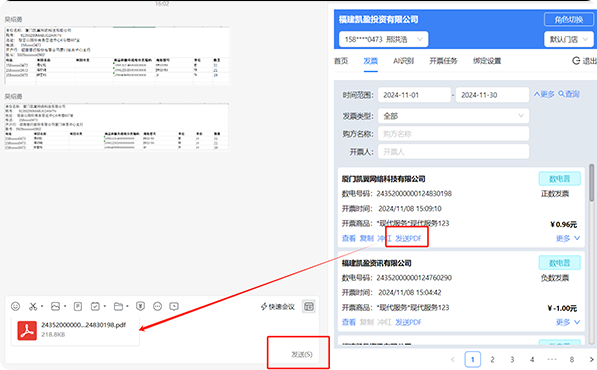This screenshot has width=597, height=370.
Task: Go to the previous page arrow
Action: tap(453, 359)
